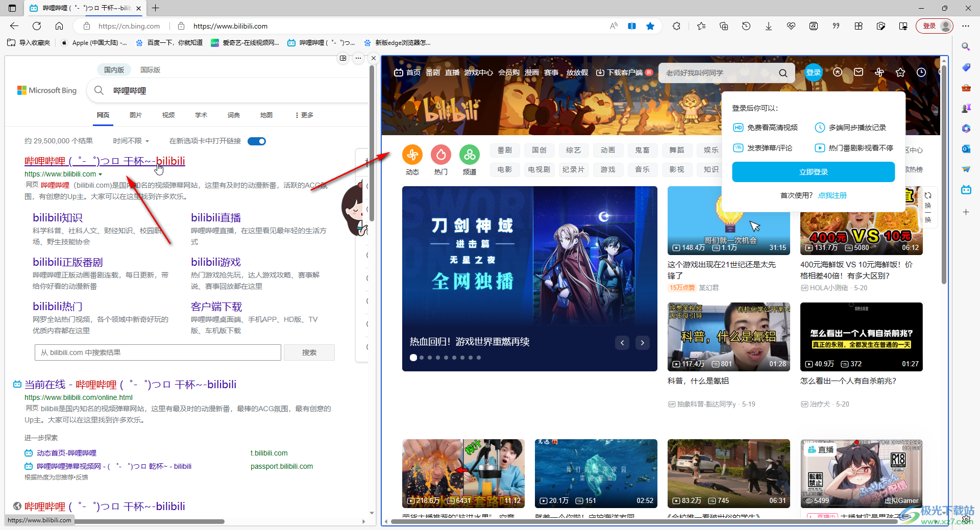Image resolution: width=980 pixels, height=530 pixels.
Task: Open the Edge sidebar search icon
Action: [x=966, y=47]
